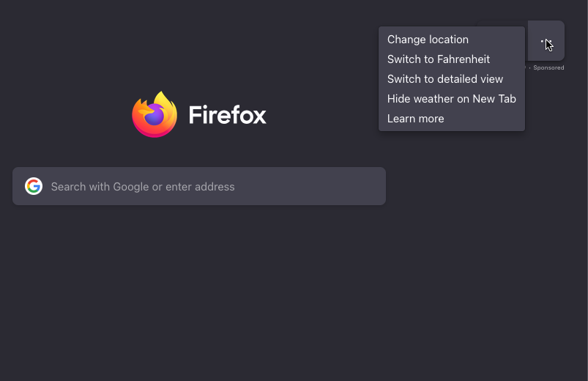Click the Firefox flame logo
588x381 pixels.
[155, 115]
